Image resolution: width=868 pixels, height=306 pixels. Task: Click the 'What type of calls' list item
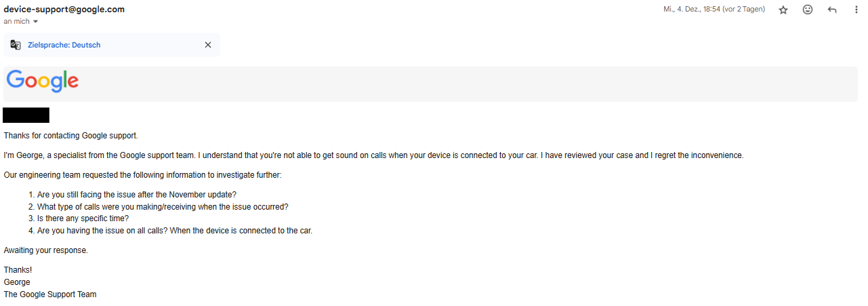[x=163, y=206]
